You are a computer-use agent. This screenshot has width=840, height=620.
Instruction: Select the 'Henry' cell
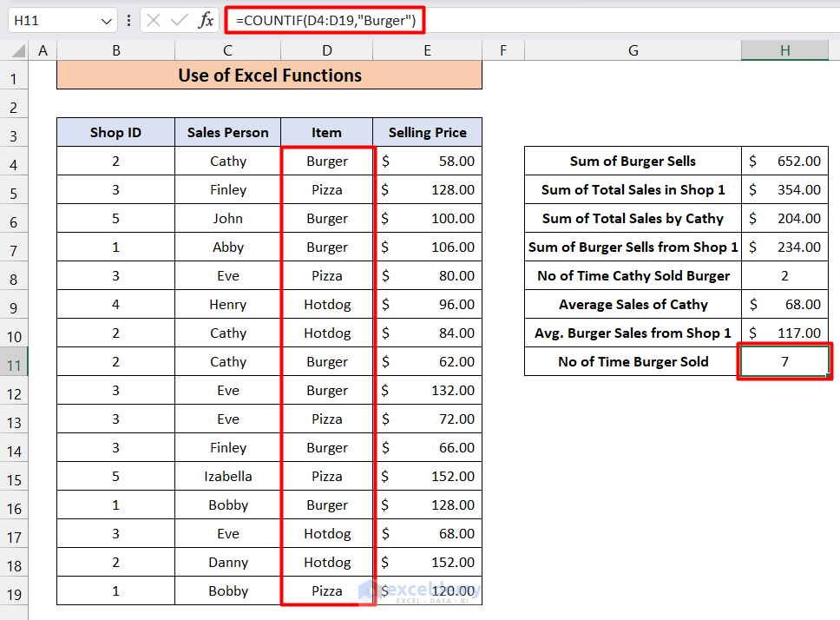pyautogui.click(x=227, y=305)
